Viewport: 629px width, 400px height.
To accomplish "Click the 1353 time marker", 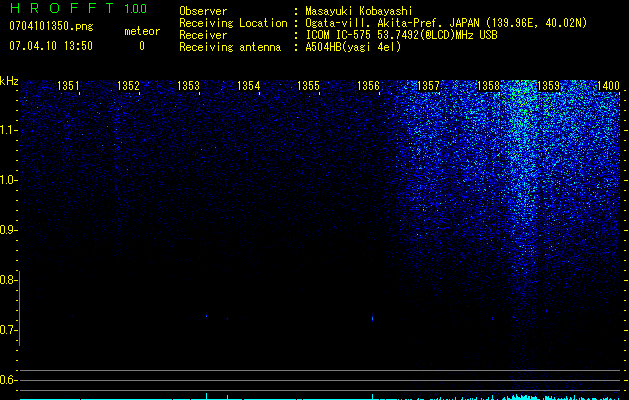I will [x=188, y=86].
